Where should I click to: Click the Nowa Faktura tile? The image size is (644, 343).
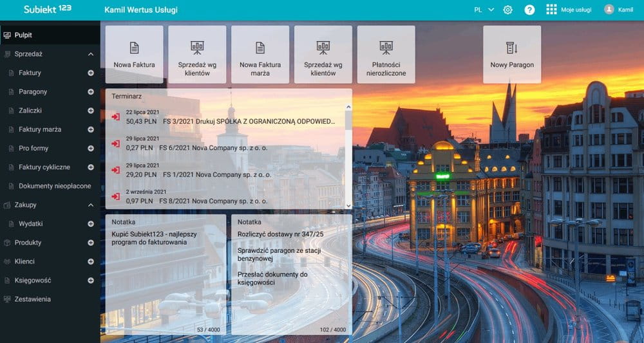pyautogui.click(x=134, y=55)
